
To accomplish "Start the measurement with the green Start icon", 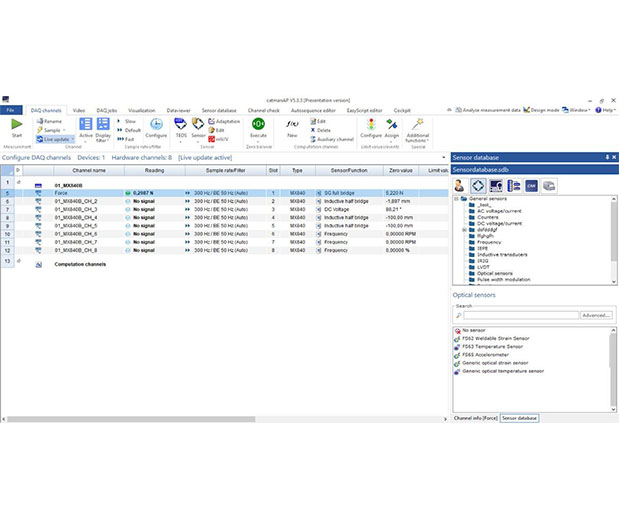I will pyautogui.click(x=16, y=124).
